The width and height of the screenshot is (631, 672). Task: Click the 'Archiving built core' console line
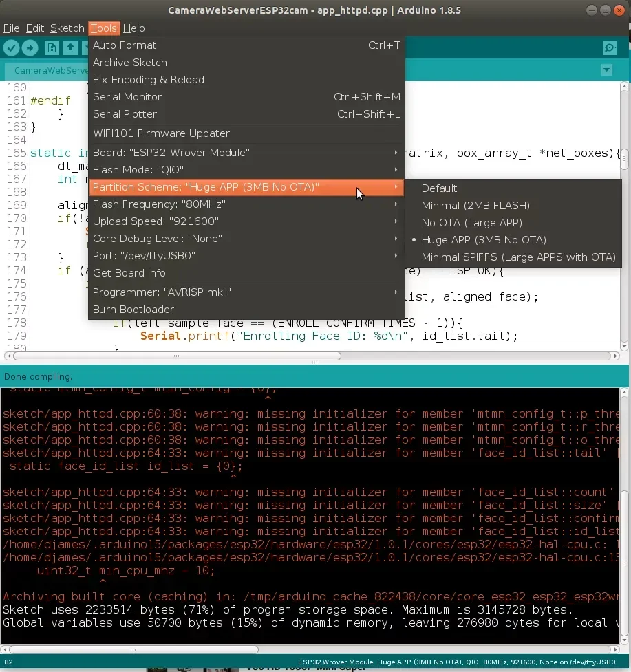pos(311,596)
